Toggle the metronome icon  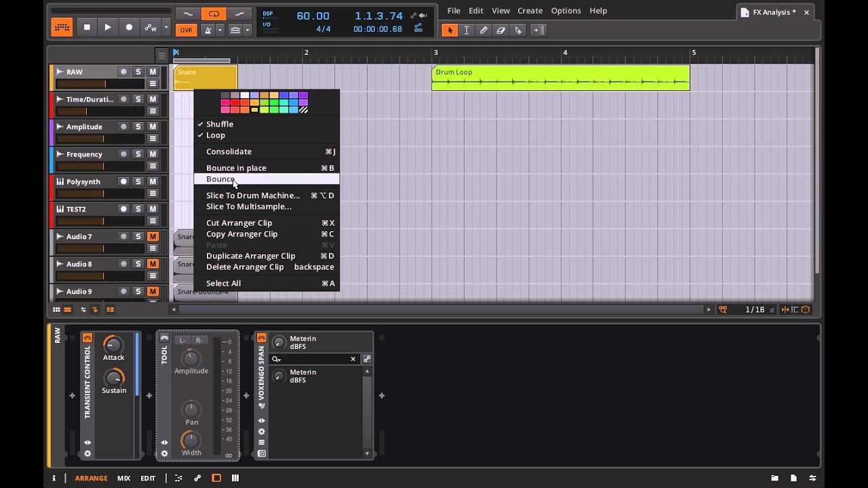[208, 30]
